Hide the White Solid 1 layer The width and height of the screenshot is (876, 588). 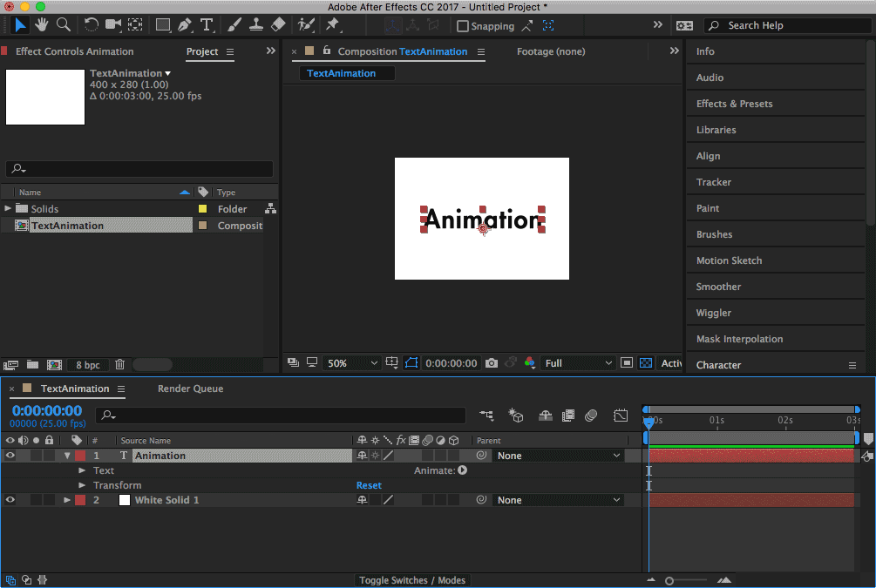(x=10, y=500)
